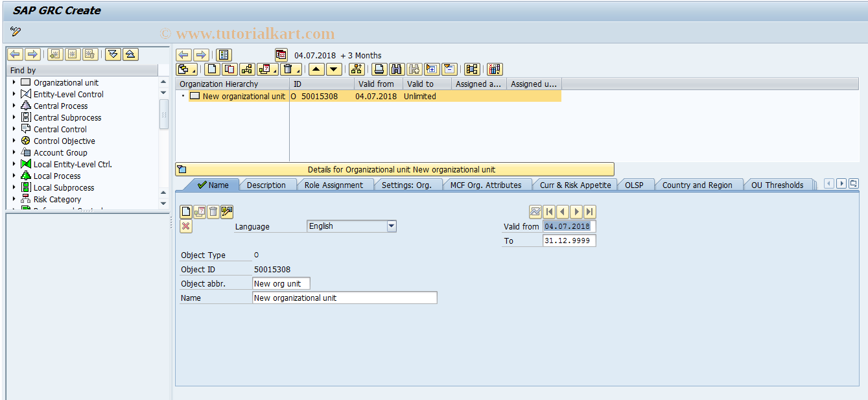
Task: Click the overview chart icon near Valid from
Action: [x=535, y=211]
